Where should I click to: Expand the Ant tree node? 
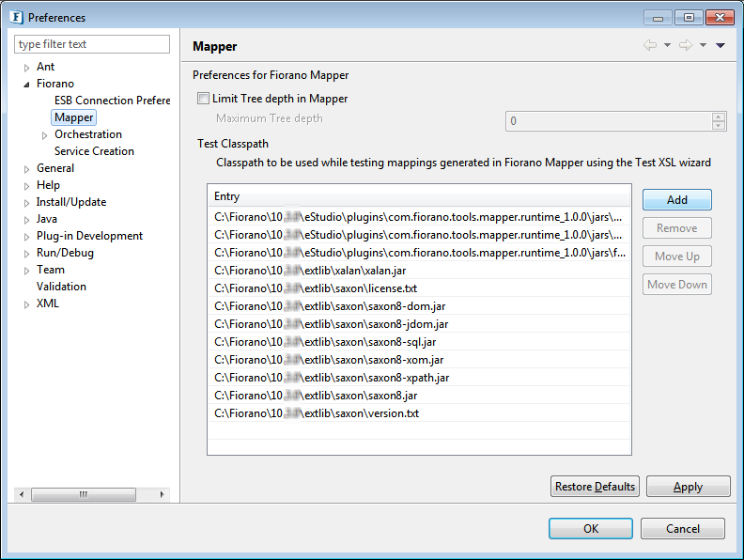pos(26,68)
